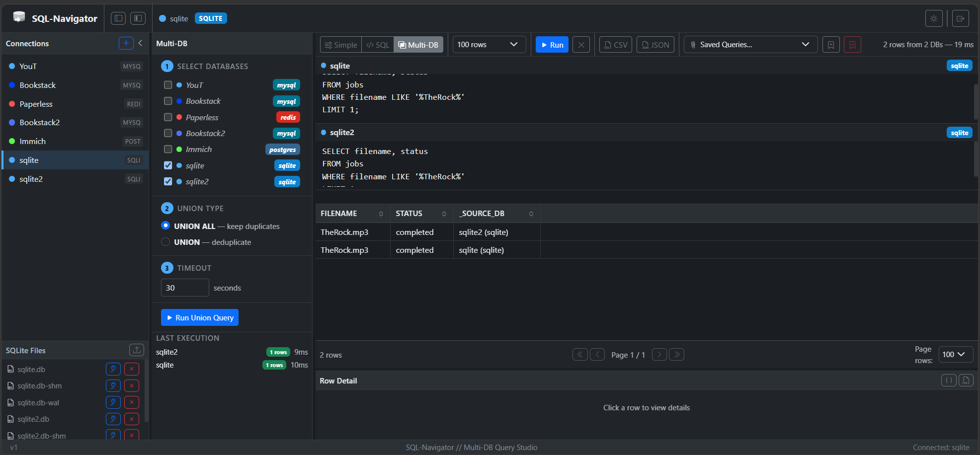Open the Paperless connection
The width and height of the screenshot is (980, 455).
pyautogui.click(x=75, y=104)
